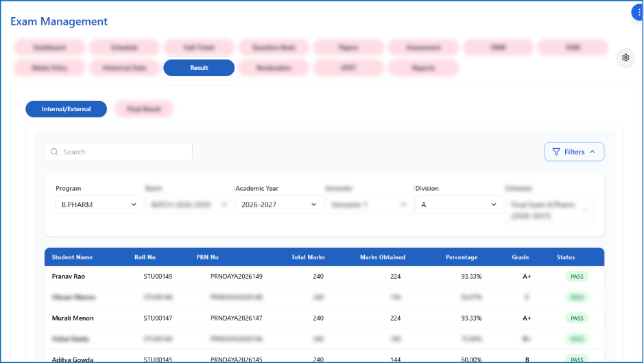Screen dimensions: 644x363
Task: Click roll number STU00149
Action: coord(158,277)
